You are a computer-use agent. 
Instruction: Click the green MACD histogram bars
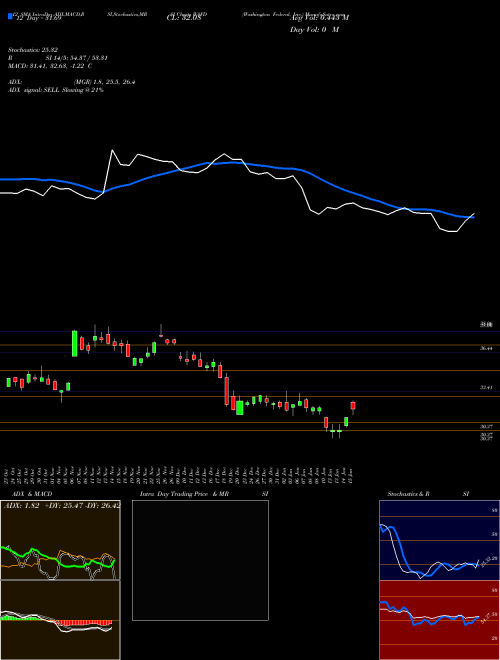(x=21, y=618)
